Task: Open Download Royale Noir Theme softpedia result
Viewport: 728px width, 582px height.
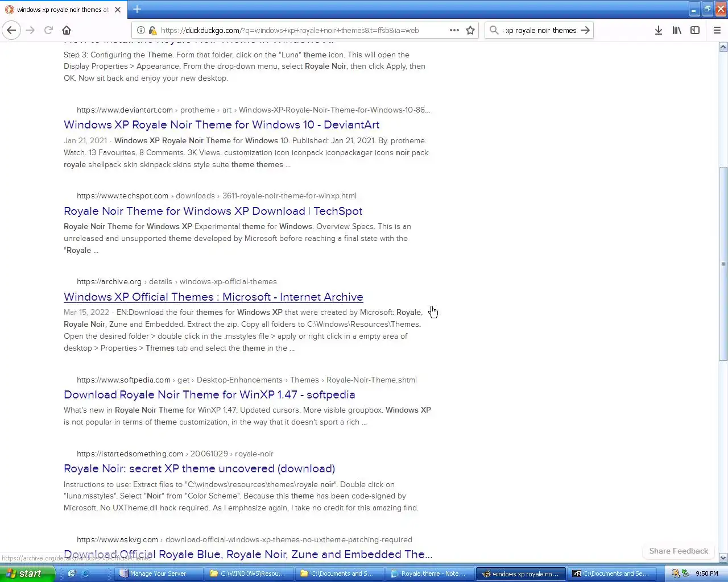Action: pos(209,394)
